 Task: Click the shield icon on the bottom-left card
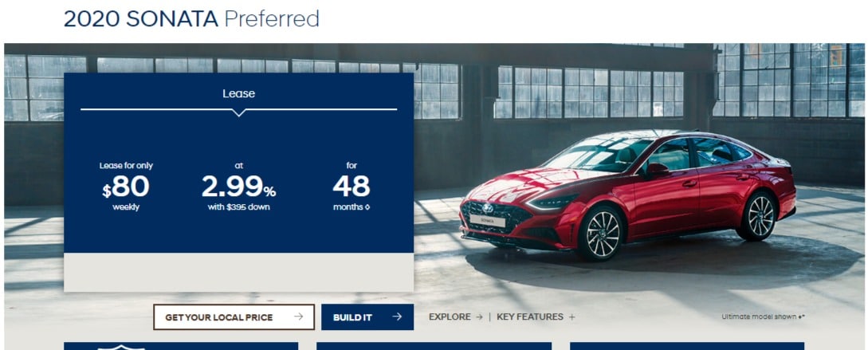[120, 348]
